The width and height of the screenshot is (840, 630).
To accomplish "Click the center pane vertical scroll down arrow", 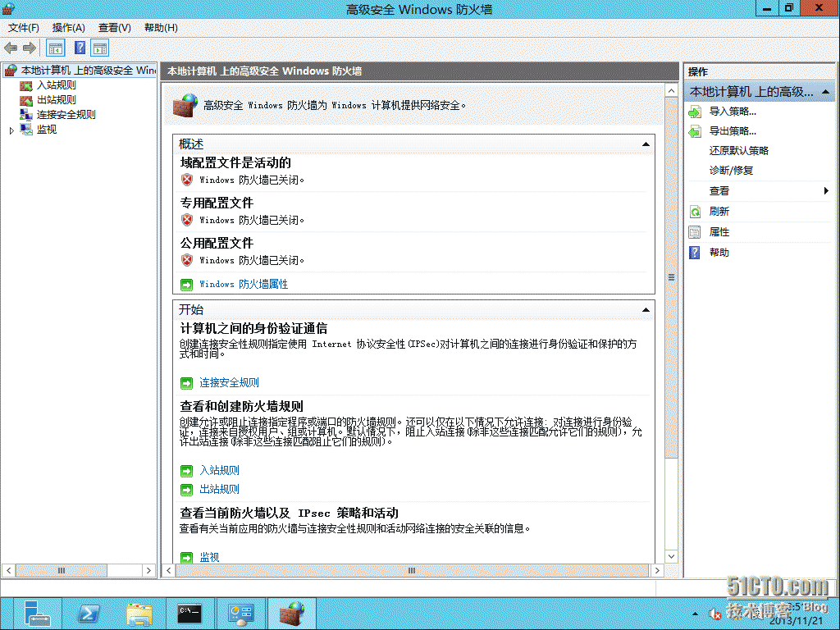I will pos(671,556).
